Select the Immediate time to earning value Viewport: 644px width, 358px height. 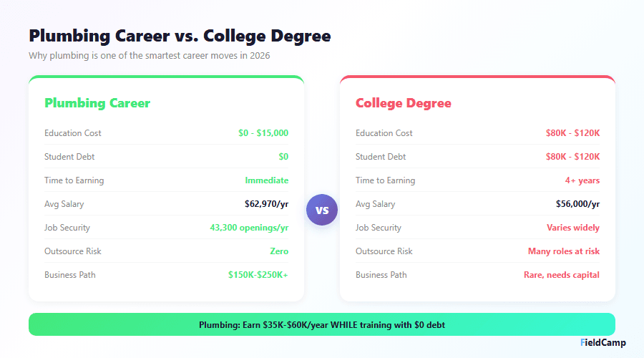coord(267,180)
